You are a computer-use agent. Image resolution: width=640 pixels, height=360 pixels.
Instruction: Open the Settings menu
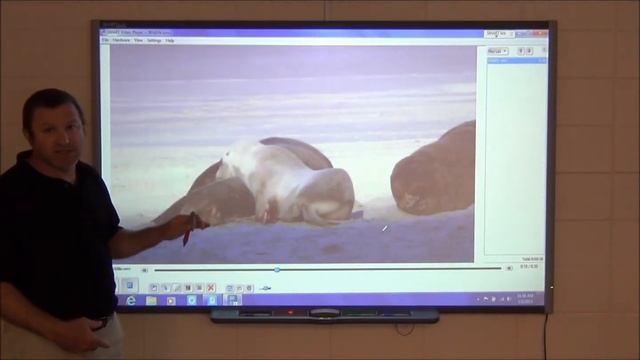click(154, 40)
